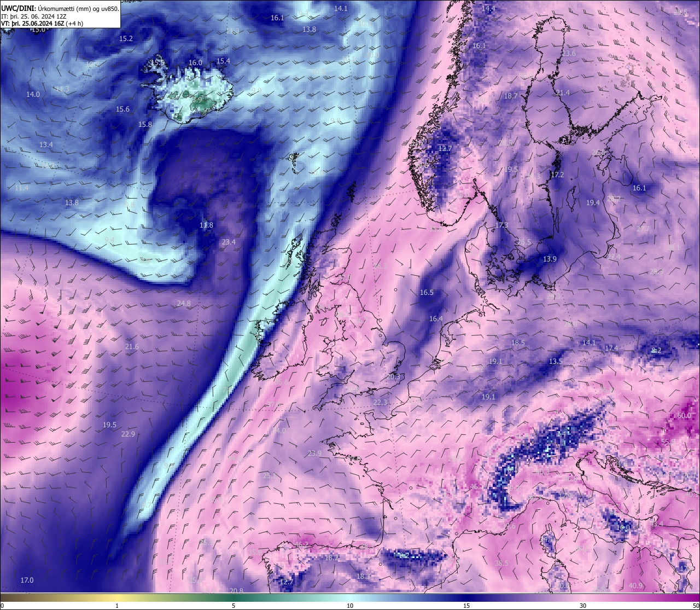Click the 11.4 value at the left edge

[x=21, y=188]
